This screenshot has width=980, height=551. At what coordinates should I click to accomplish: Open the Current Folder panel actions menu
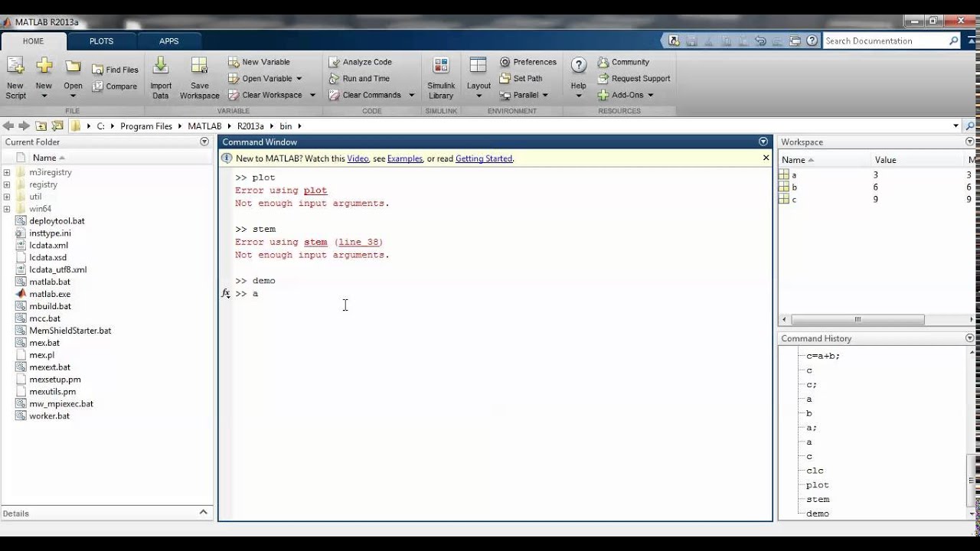204,142
